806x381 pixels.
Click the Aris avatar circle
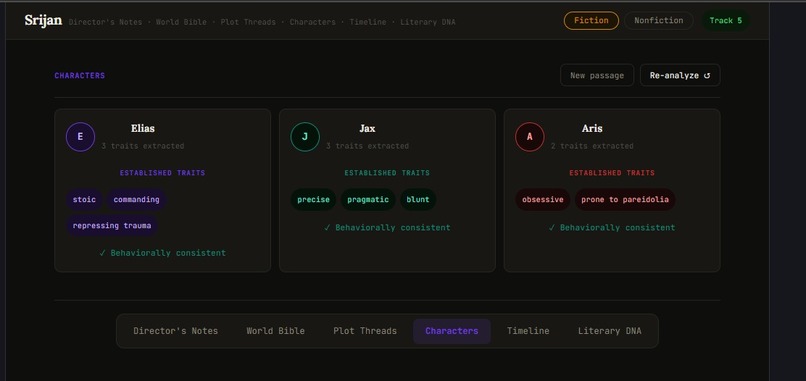click(x=529, y=137)
